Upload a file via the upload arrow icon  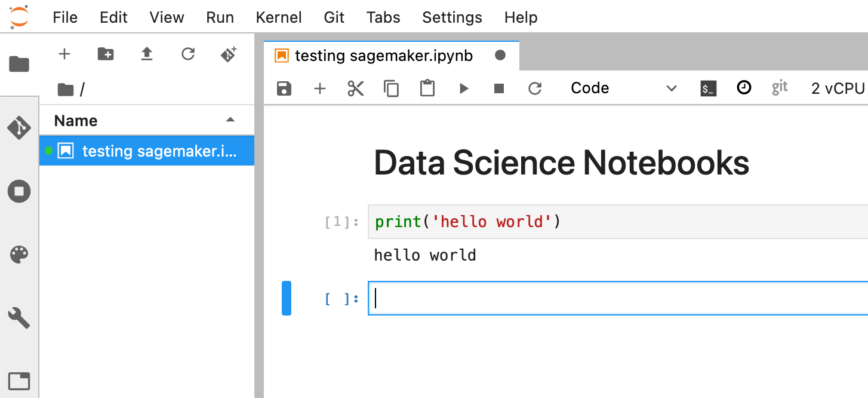coord(146,54)
